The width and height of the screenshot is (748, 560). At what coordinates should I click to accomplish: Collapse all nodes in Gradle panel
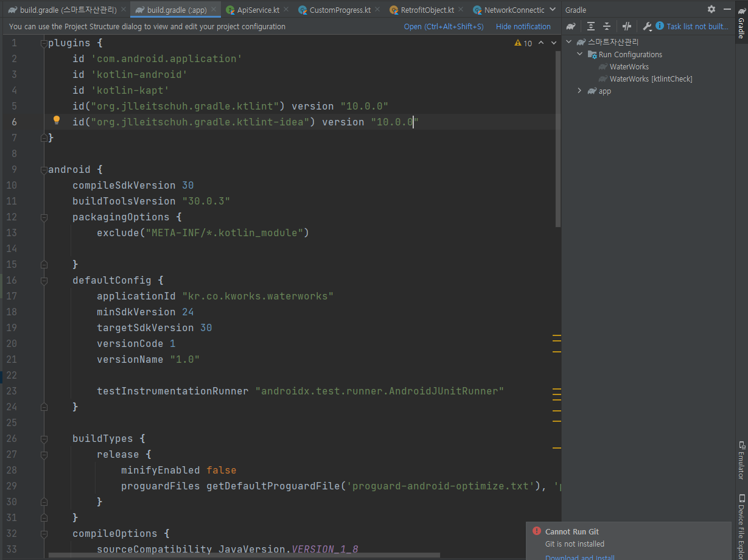(x=607, y=26)
